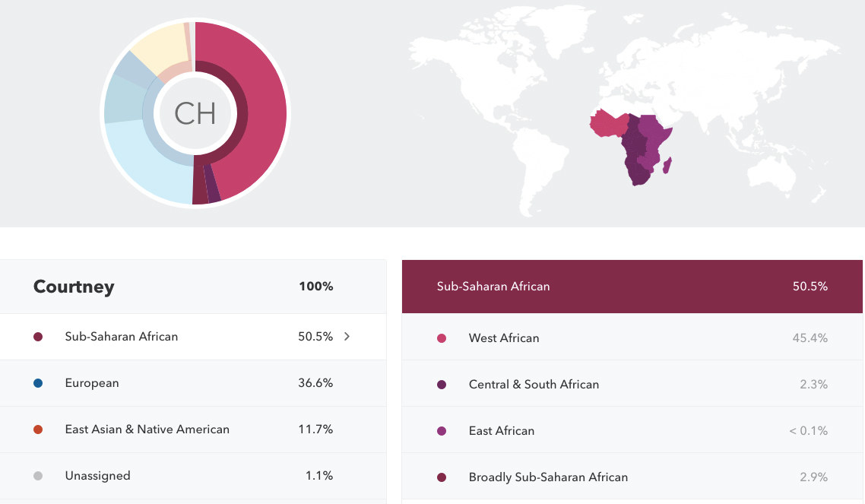The image size is (865, 504).
Task: Open East Asian & Native American row
Action: coord(193,430)
